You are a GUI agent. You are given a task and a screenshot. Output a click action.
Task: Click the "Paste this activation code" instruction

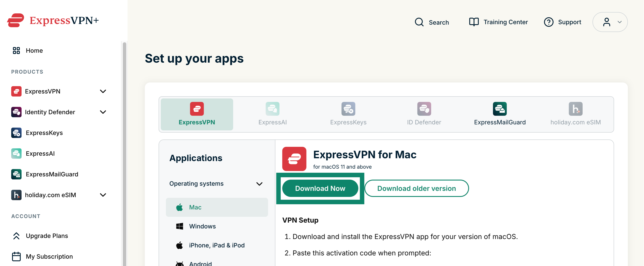pos(362,253)
